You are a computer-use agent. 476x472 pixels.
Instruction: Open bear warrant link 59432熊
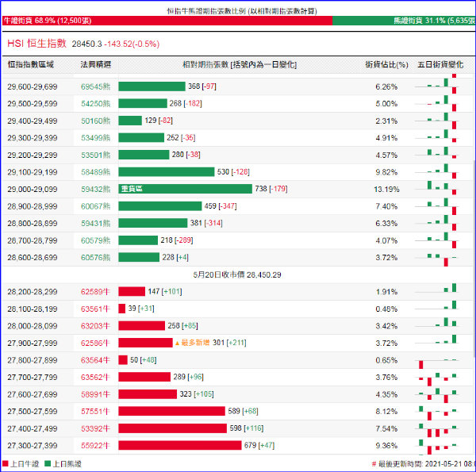tap(96, 189)
